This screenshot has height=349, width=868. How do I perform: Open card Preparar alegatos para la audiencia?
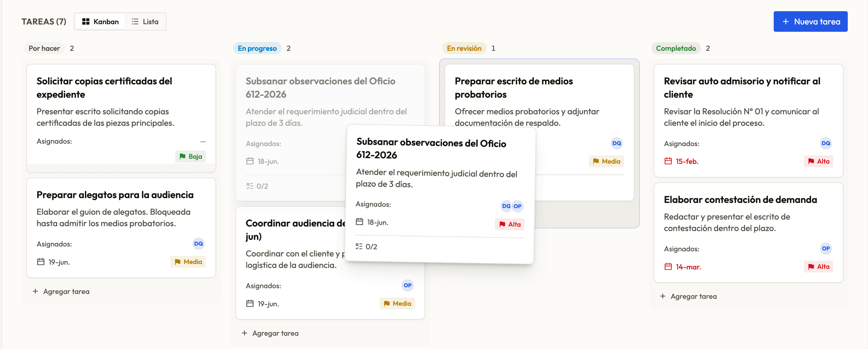click(x=121, y=228)
